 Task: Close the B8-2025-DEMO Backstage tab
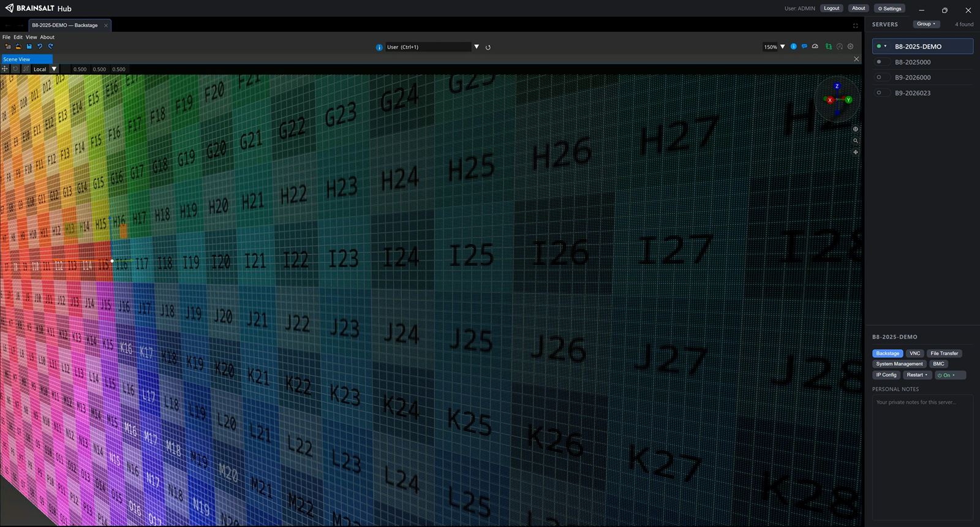pyautogui.click(x=106, y=25)
